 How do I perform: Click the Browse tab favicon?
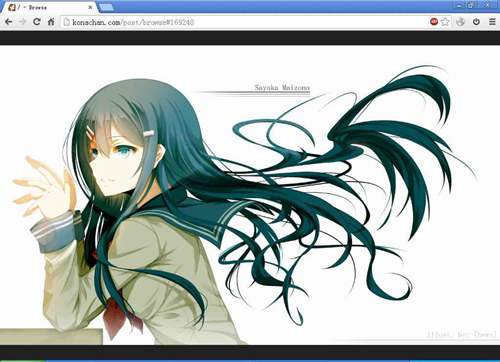coord(12,7)
